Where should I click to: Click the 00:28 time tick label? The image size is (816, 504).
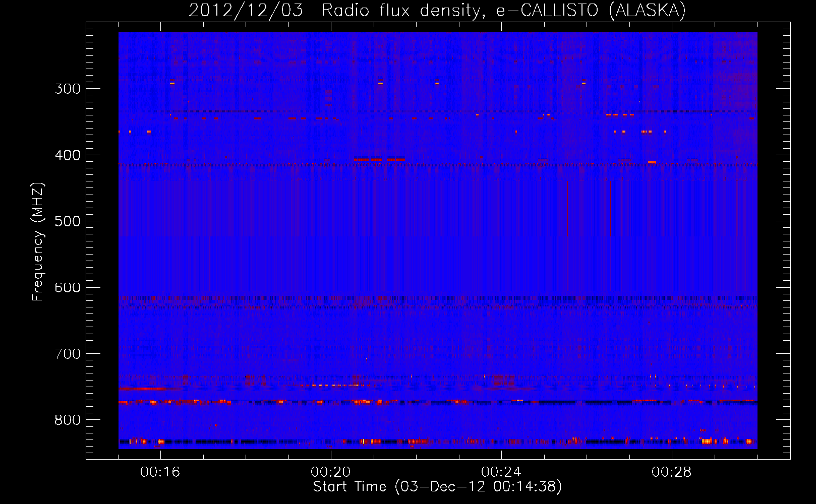672,472
